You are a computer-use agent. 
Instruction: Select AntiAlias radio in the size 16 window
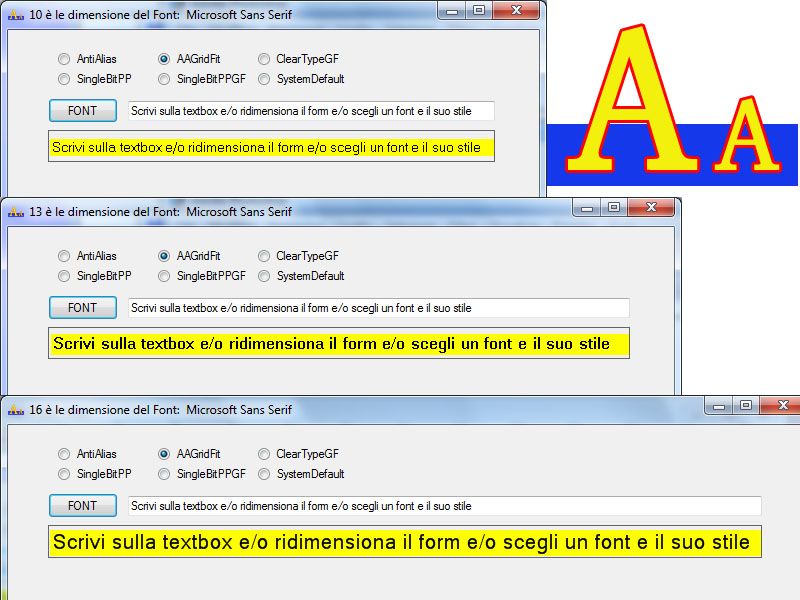coord(87,454)
